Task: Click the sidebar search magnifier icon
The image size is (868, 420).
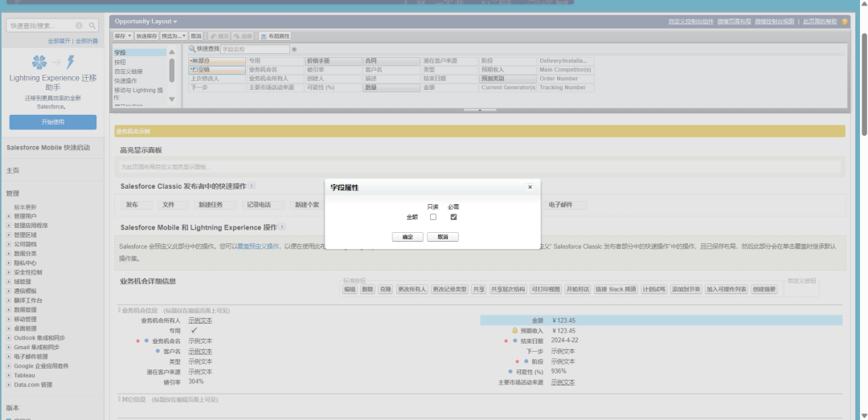Action: coord(92,26)
